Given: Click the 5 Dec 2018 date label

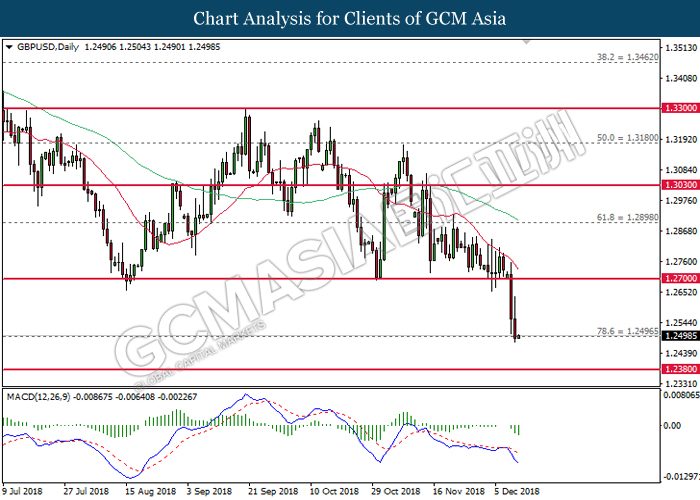Looking at the screenshot, I should click(517, 492).
